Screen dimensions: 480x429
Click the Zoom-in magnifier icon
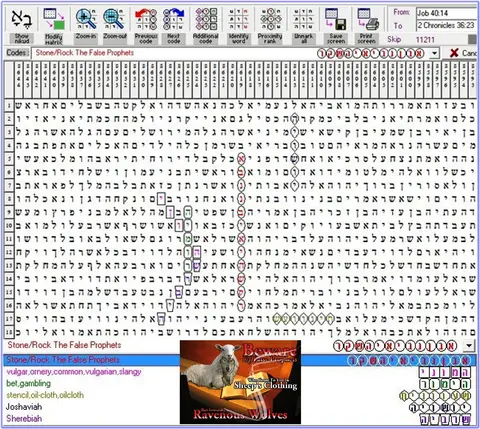(x=86, y=19)
